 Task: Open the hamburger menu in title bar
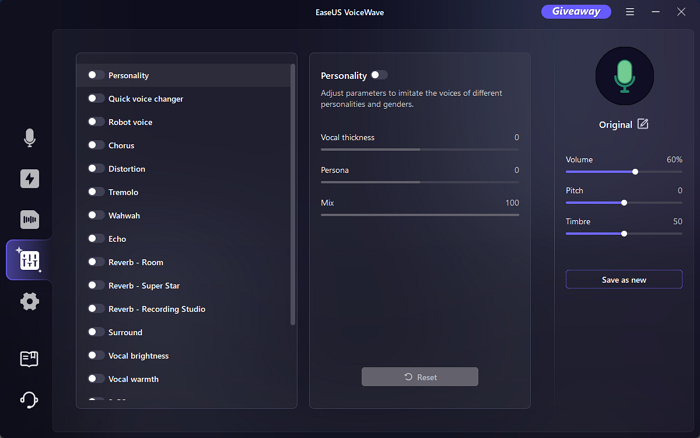click(629, 12)
